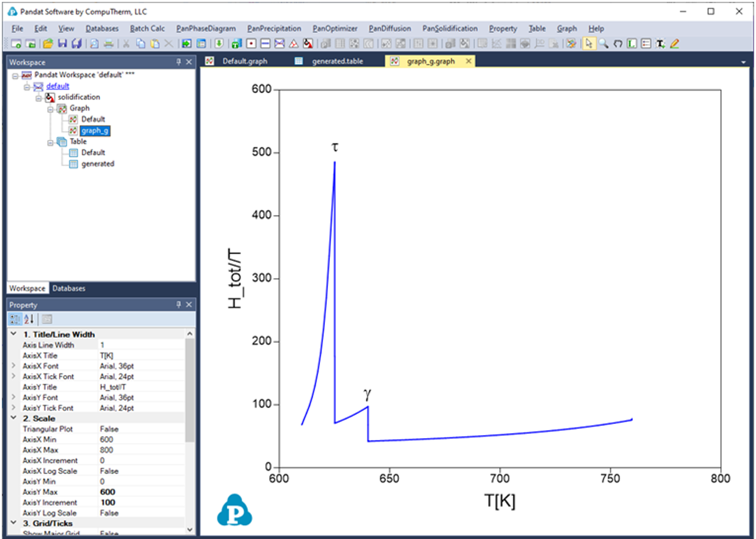
Task: Select the arrow pointer selection tool
Action: pyautogui.click(x=589, y=43)
